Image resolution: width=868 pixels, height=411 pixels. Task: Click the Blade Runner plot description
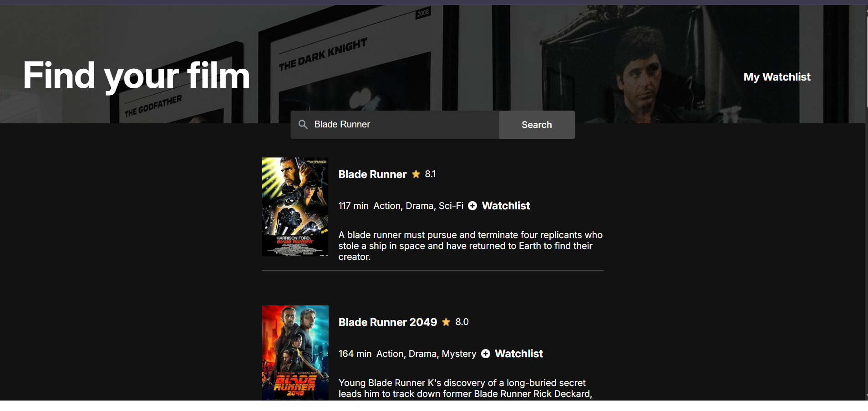pos(470,246)
